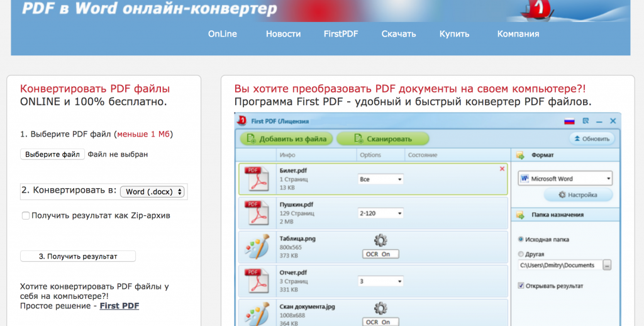Enable Получить результат как Zip-архив checkbox
The width and height of the screenshot is (644, 326).
pos(25,215)
